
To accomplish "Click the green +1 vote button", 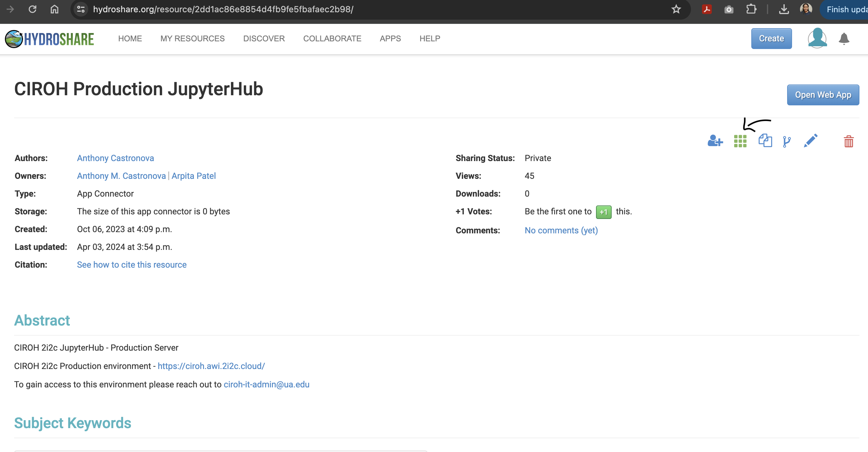I will click(x=603, y=212).
